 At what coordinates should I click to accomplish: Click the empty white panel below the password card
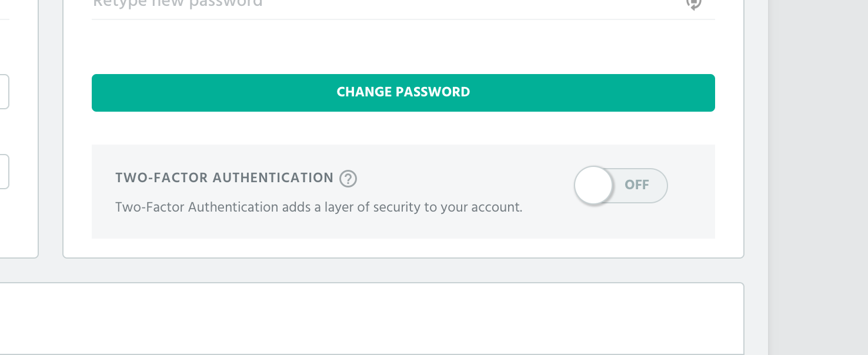pos(372,319)
